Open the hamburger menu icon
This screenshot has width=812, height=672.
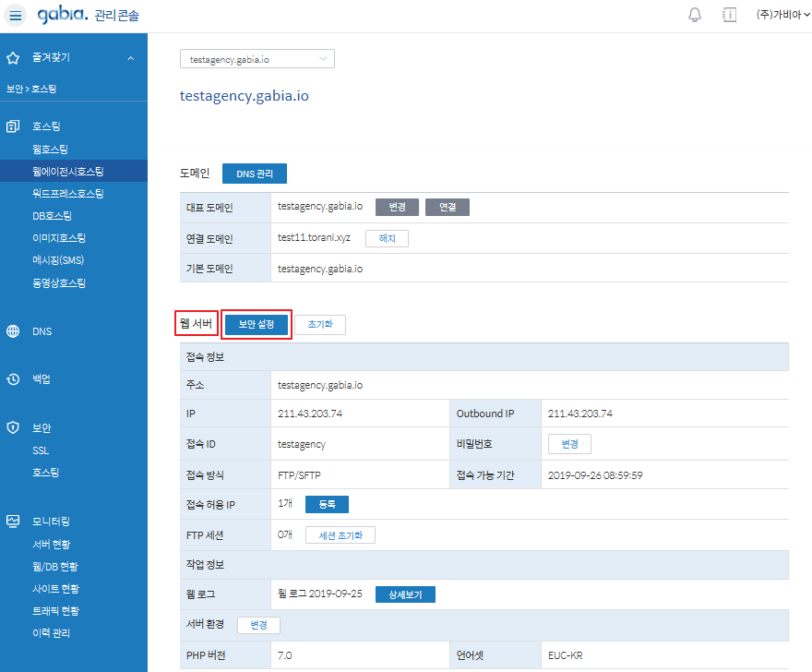point(16,16)
